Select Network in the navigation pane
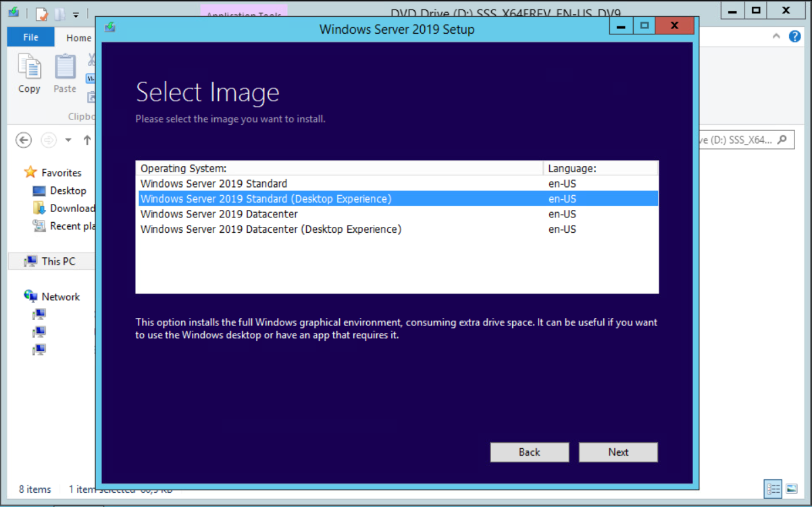 point(61,296)
